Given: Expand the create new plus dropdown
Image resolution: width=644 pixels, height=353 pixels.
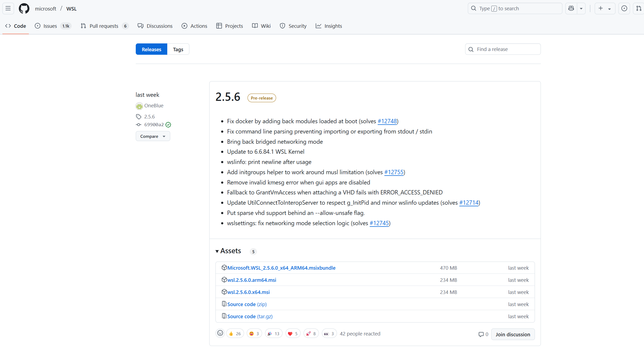Looking at the screenshot, I should tap(605, 9).
